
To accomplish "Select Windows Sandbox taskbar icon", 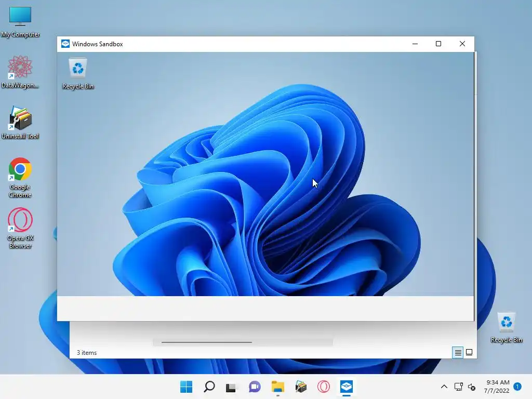I will point(347,387).
